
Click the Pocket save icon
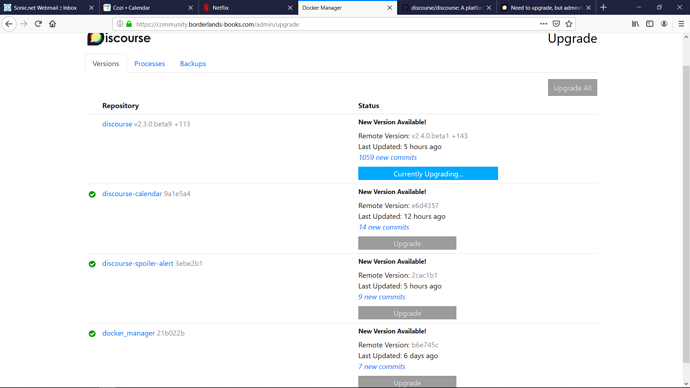[x=556, y=24]
